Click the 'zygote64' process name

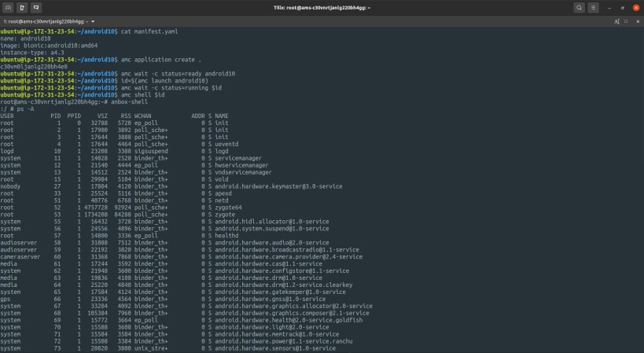pos(228,208)
